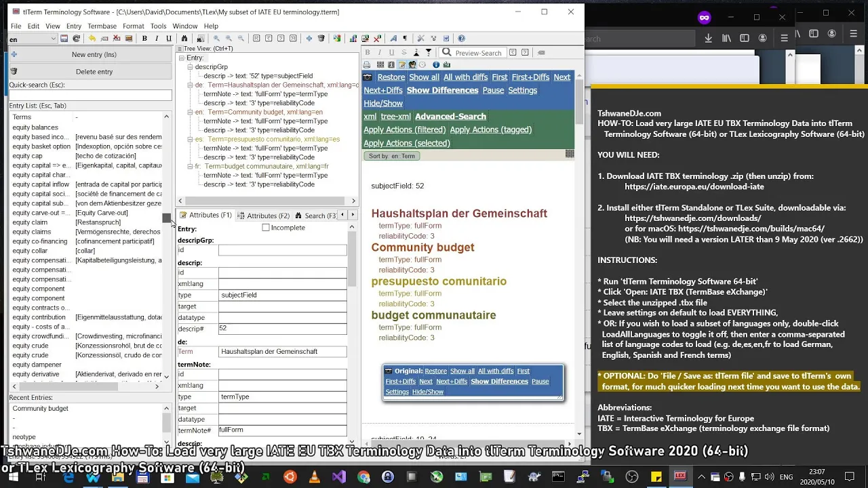868x488 pixels.
Task: Click 'Hide/Show' in the Original popup
Action: pos(428,392)
